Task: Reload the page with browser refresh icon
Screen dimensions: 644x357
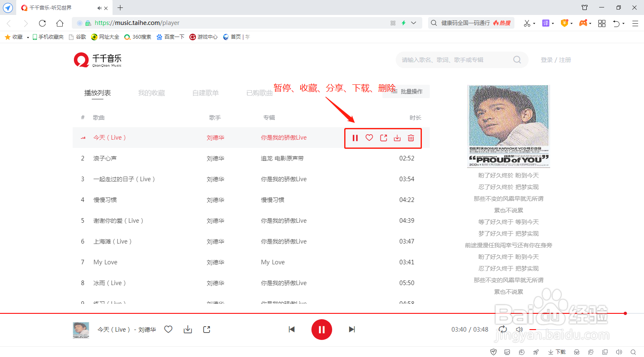Action: click(x=42, y=23)
